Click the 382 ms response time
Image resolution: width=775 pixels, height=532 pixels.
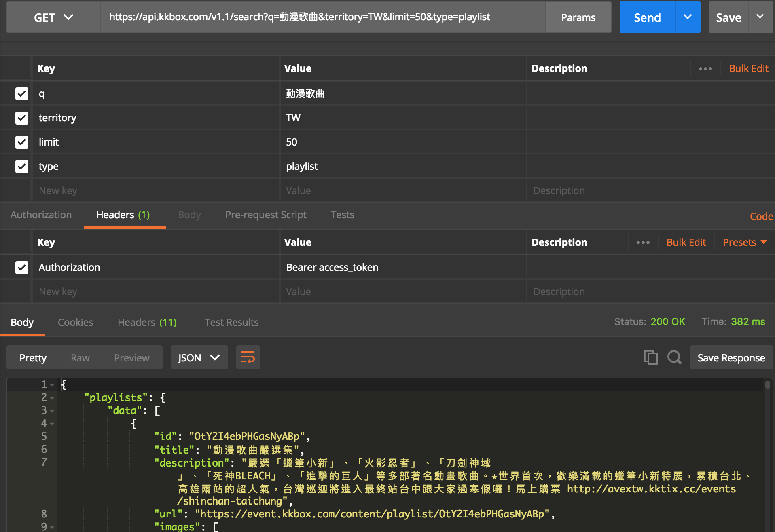coord(748,322)
